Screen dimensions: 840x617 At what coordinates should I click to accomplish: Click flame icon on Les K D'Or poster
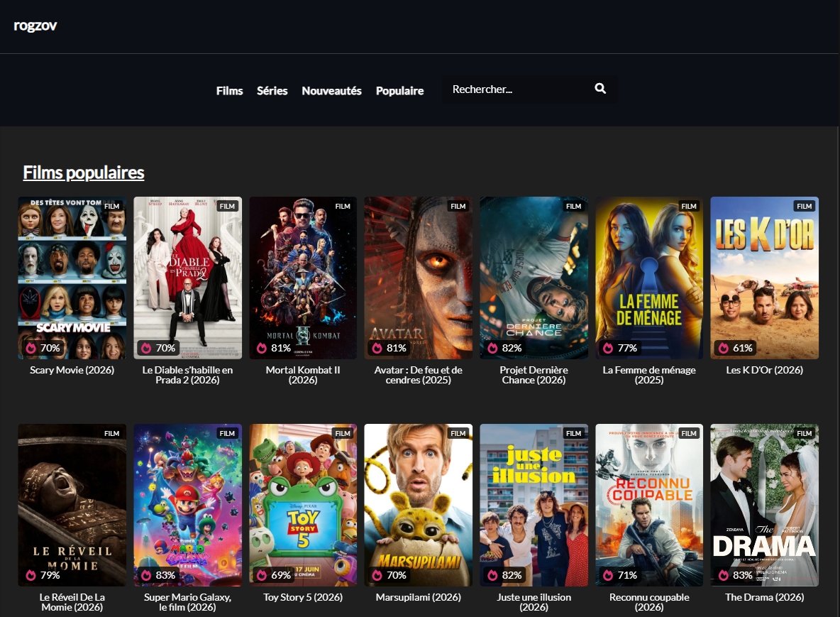(x=724, y=348)
